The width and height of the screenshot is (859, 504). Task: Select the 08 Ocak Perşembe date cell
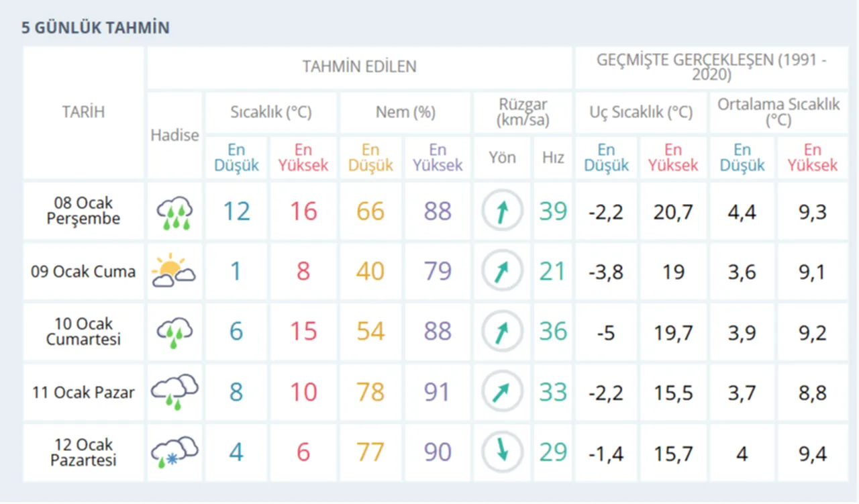(x=83, y=210)
